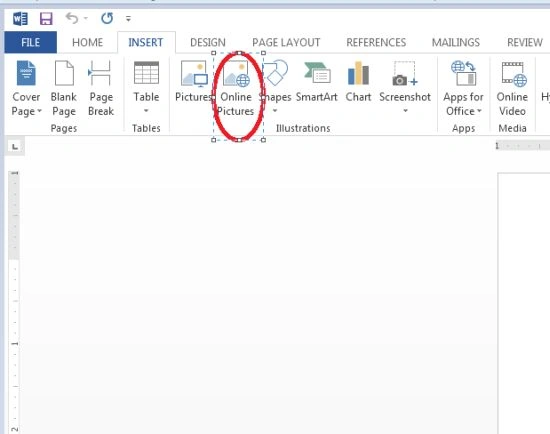
Task: Expand the Screenshot dropdown arrow
Action: (405, 111)
